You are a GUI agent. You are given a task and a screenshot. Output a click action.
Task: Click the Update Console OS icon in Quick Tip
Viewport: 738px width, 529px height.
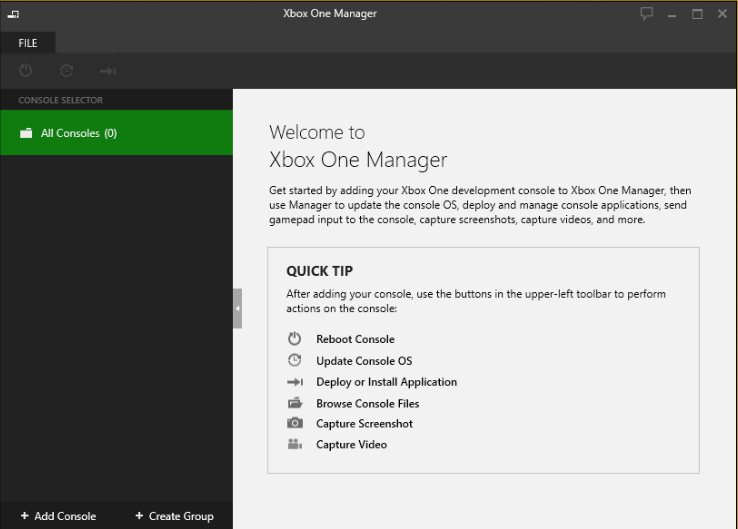pyautogui.click(x=295, y=360)
